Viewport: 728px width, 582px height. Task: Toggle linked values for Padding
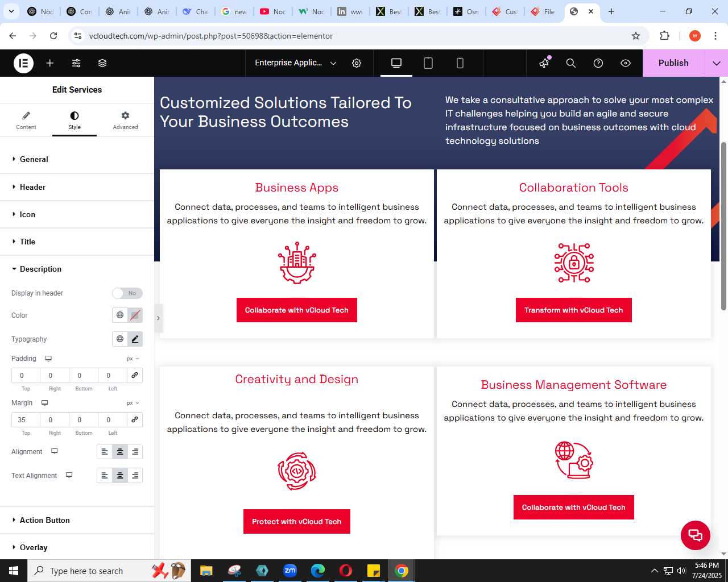tap(135, 375)
